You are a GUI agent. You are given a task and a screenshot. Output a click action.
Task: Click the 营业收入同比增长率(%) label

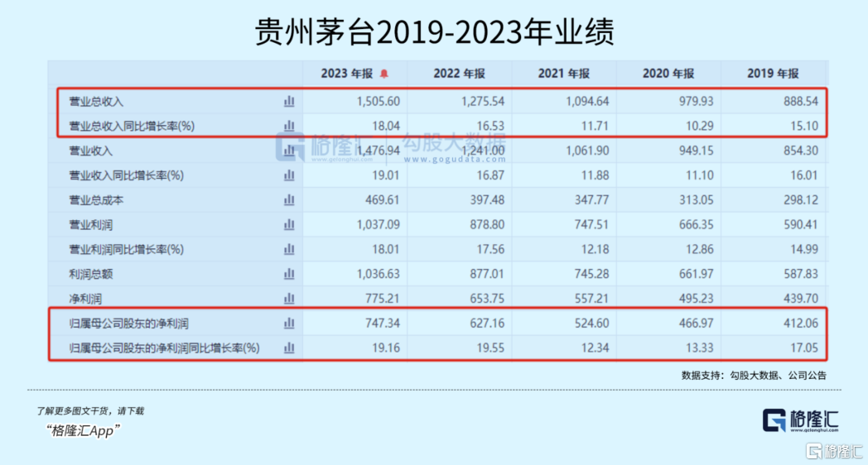point(126,175)
